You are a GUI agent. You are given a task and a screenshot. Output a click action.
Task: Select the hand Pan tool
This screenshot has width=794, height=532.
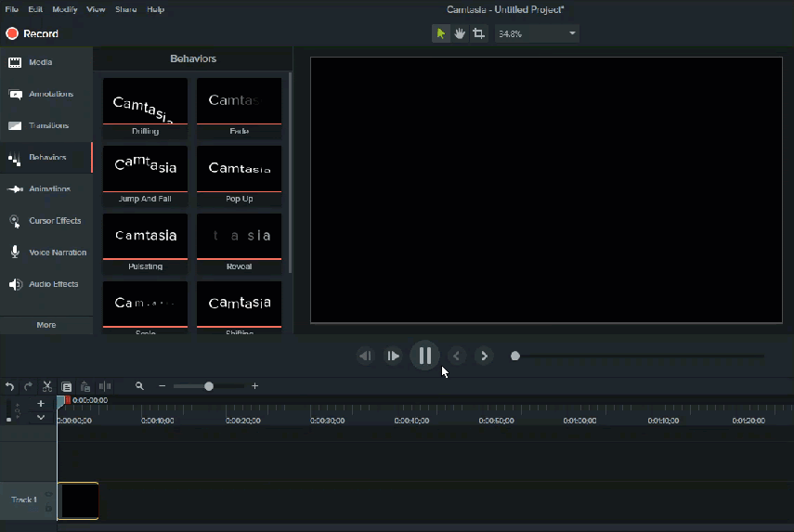(x=460, y=34)
